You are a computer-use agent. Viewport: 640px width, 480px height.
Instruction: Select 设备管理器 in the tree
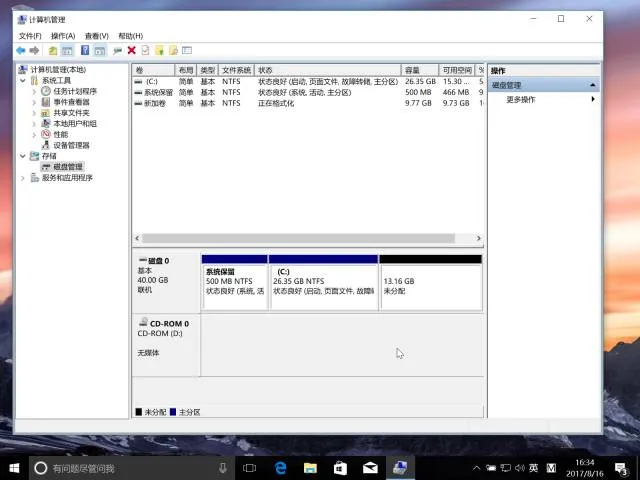71,145
